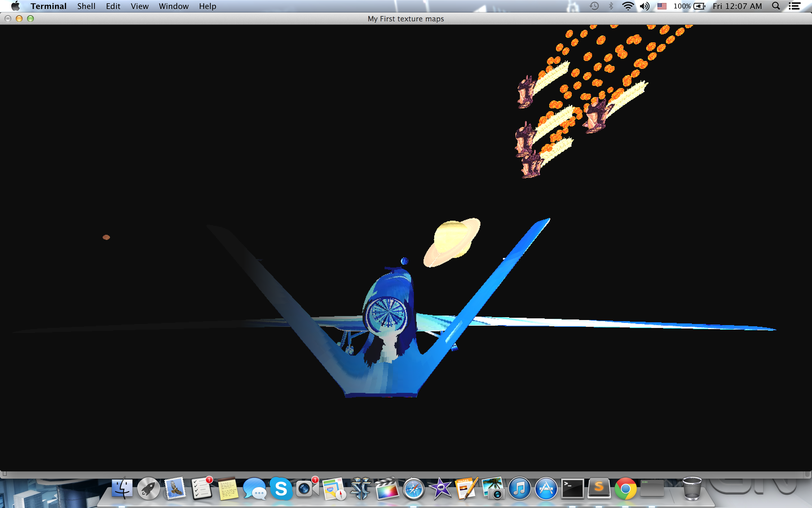The image size is (812, 508).
Task: Open iMovie star icon in dock
Action: [440, 489]
